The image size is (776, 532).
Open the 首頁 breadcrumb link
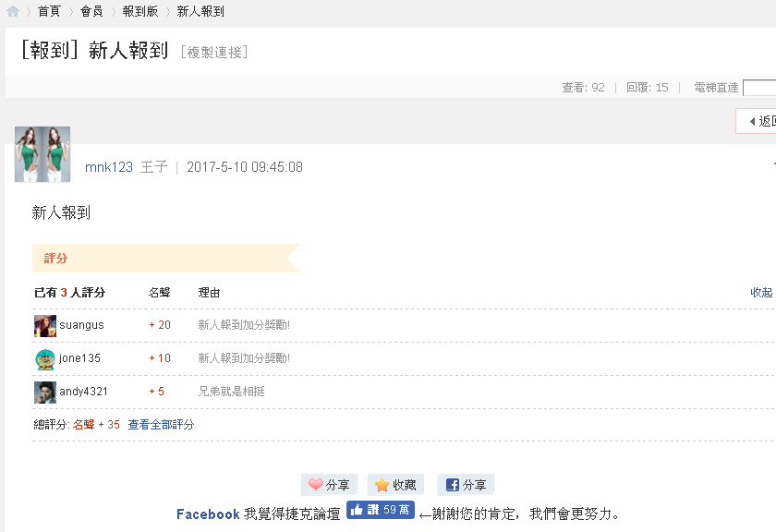[49, 11]
